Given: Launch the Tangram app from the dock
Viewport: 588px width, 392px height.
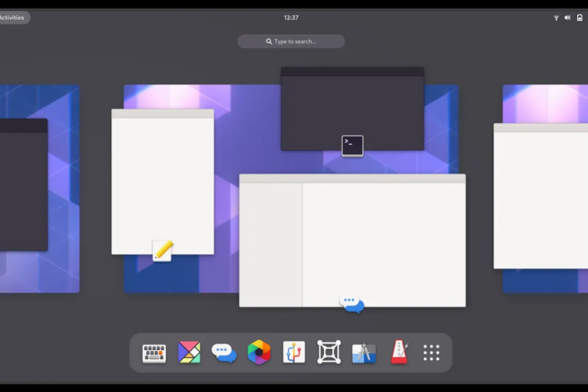Looking at the screenshot, I should (x=189, y=352).
